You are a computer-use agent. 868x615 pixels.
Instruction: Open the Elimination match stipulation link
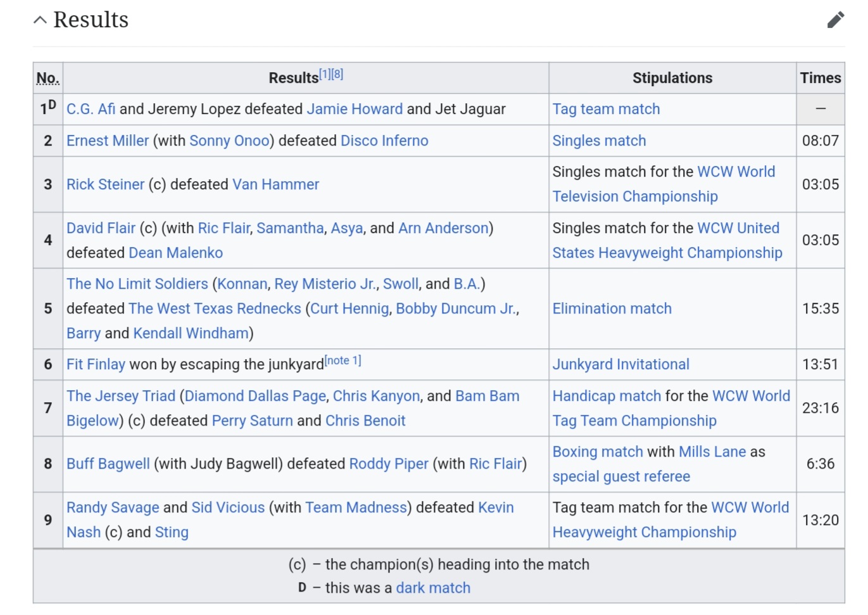pyautogui.click(x=612, y=308)
